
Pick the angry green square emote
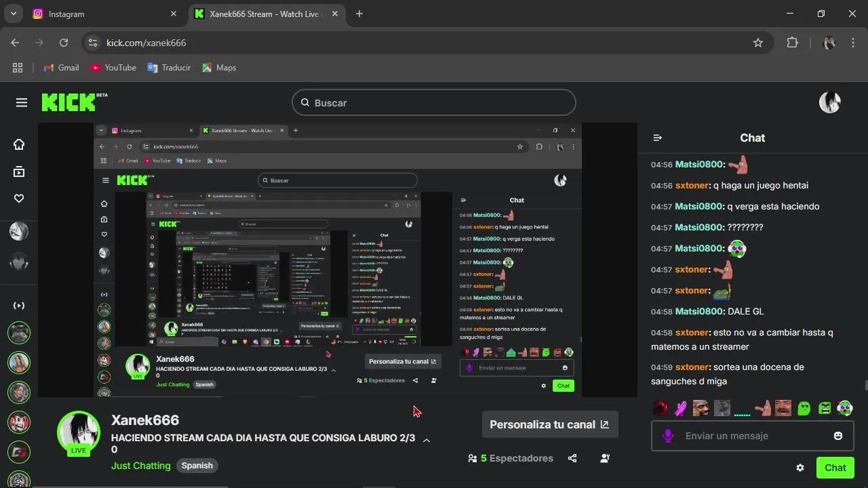825,408
